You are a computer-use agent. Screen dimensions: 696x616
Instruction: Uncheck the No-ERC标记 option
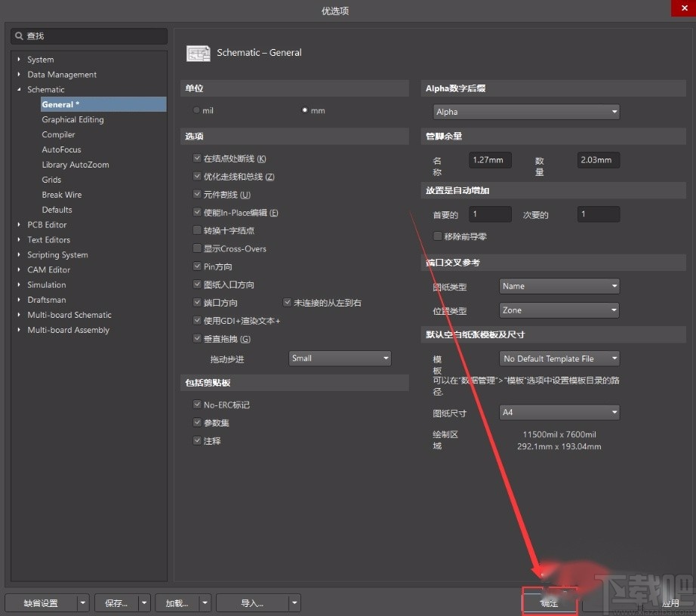(197, 405)
